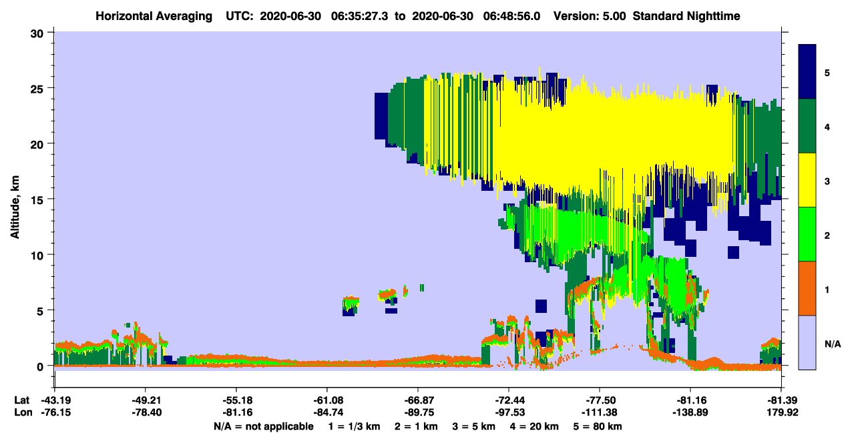
Task: Click the light green color bar segment labeled 2
Action: 807,234
